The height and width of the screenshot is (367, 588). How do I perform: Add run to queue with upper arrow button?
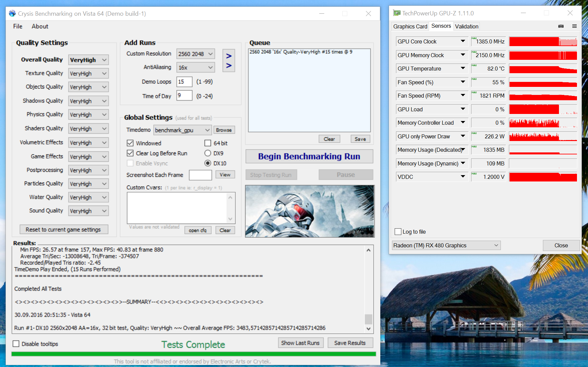click(229, 56)
